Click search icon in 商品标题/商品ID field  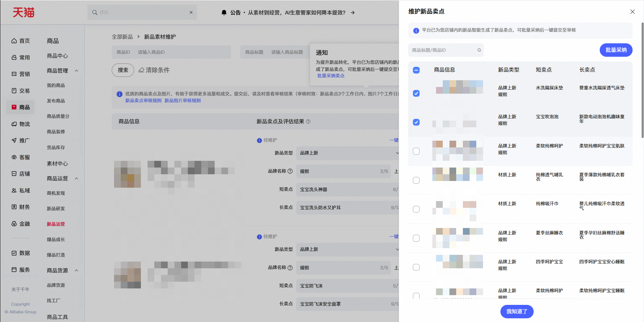[x=479, y=50]
